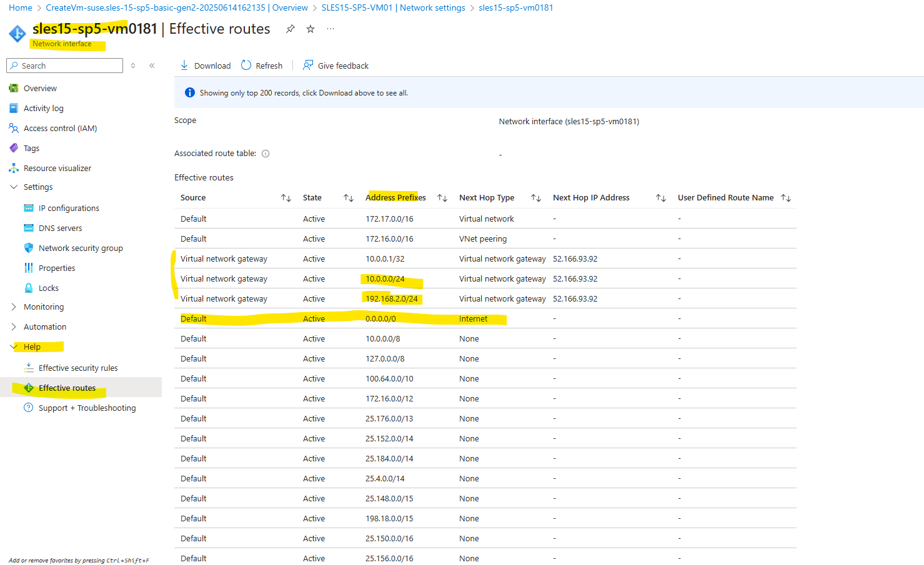
Task: Focus the sidebar Search field
Action: [65, 66]
